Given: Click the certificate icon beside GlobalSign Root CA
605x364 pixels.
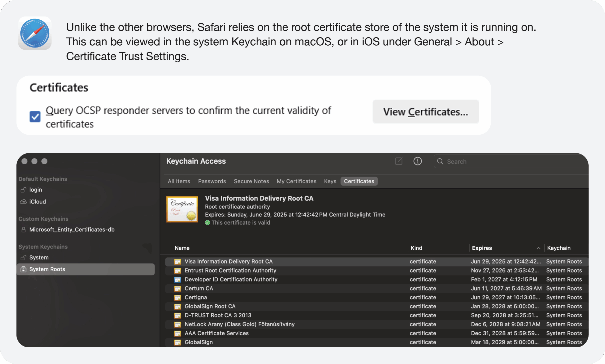Looking at the screenshot, I should click(177, 307).
